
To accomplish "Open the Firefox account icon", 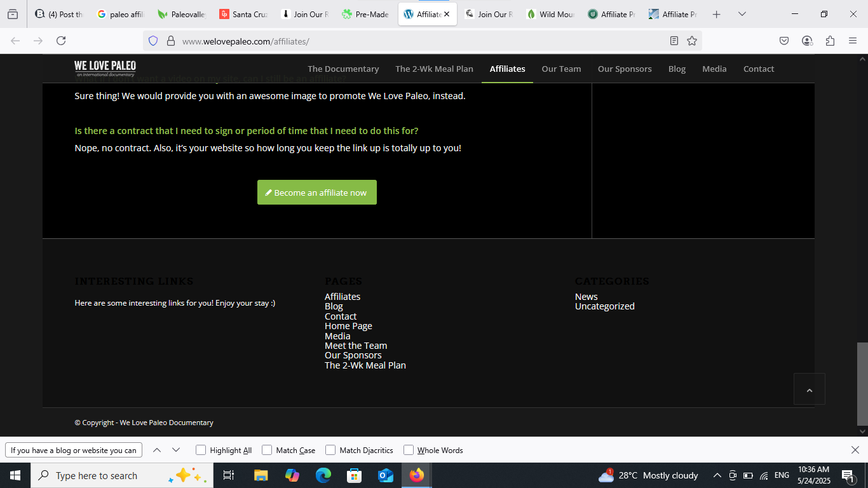I will (x=807, y=41).
